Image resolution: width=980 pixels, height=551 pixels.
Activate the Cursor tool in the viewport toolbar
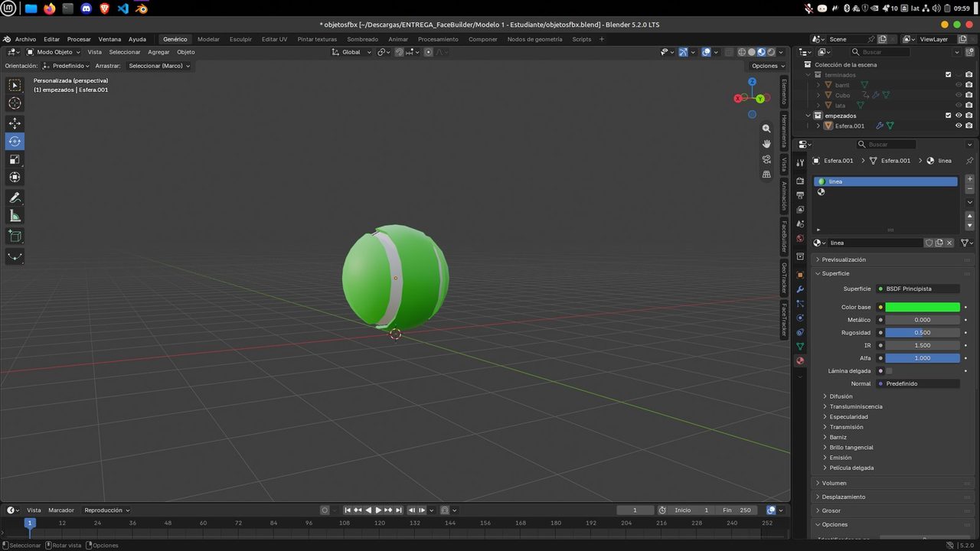(x=15, y=103)
